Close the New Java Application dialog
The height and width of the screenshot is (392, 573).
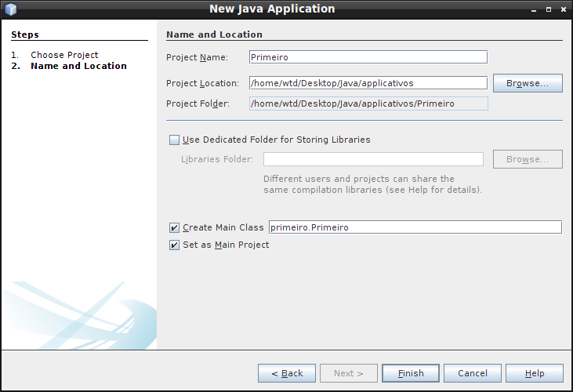[x=563, y=9]
